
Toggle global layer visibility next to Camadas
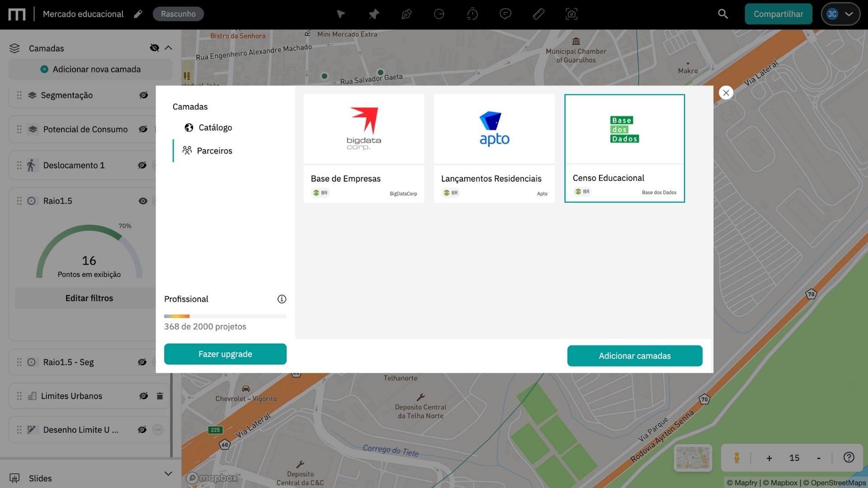coord(154,48)
